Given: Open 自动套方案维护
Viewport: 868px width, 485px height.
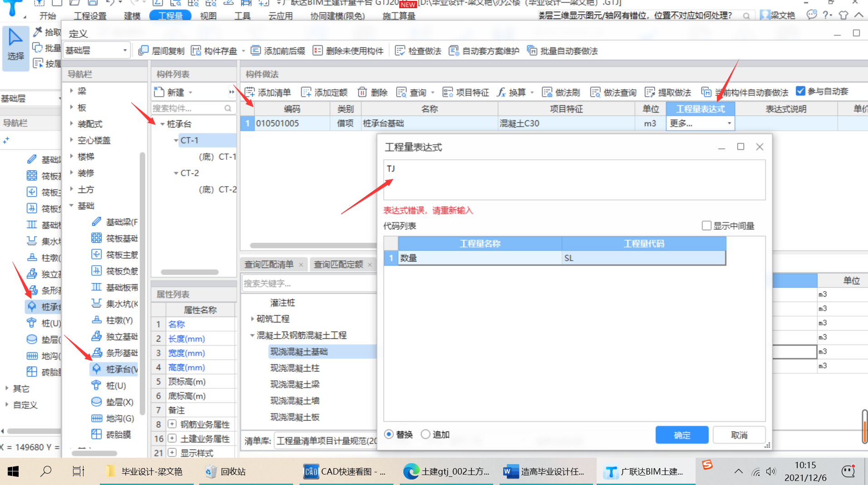Looking at the screenshot, I should [484, 50].
